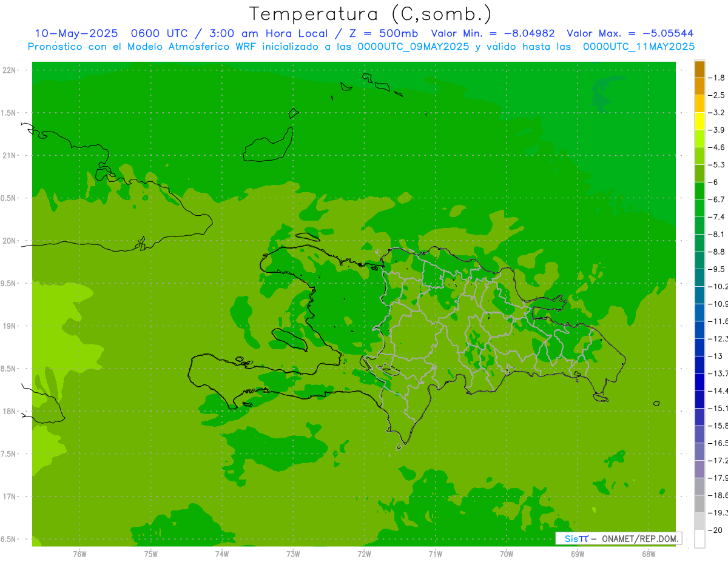Click the dark orange swatch above -1.8
This screenshot has height=562, width=728.
699,69
